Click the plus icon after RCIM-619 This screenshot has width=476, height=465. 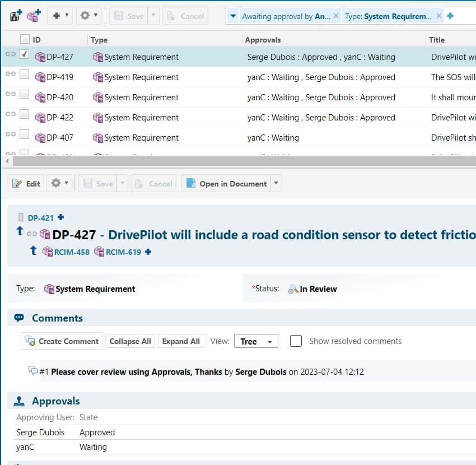[148, 252]
